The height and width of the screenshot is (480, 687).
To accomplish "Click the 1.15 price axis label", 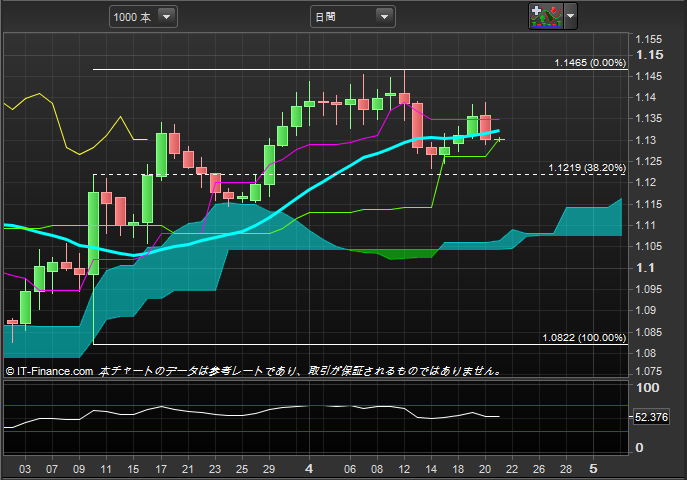I will click(650, 55).
